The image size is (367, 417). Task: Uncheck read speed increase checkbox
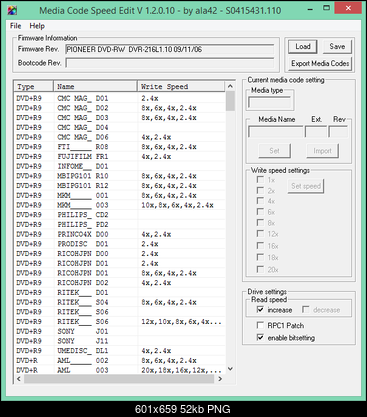(x=260, y=310)
